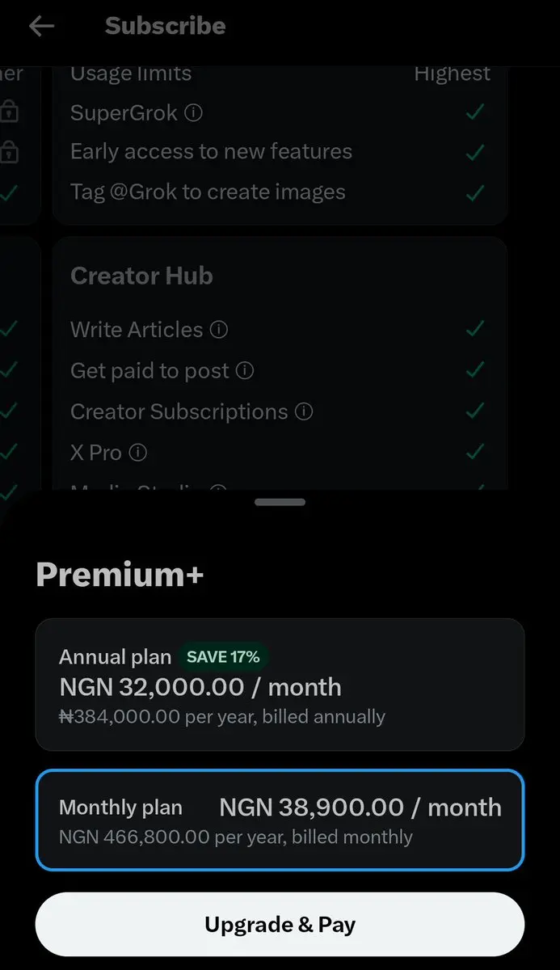This screenshot has width=560, height=970.
Task: Tap the back arrow icon
Action: [x=41, y=26]
